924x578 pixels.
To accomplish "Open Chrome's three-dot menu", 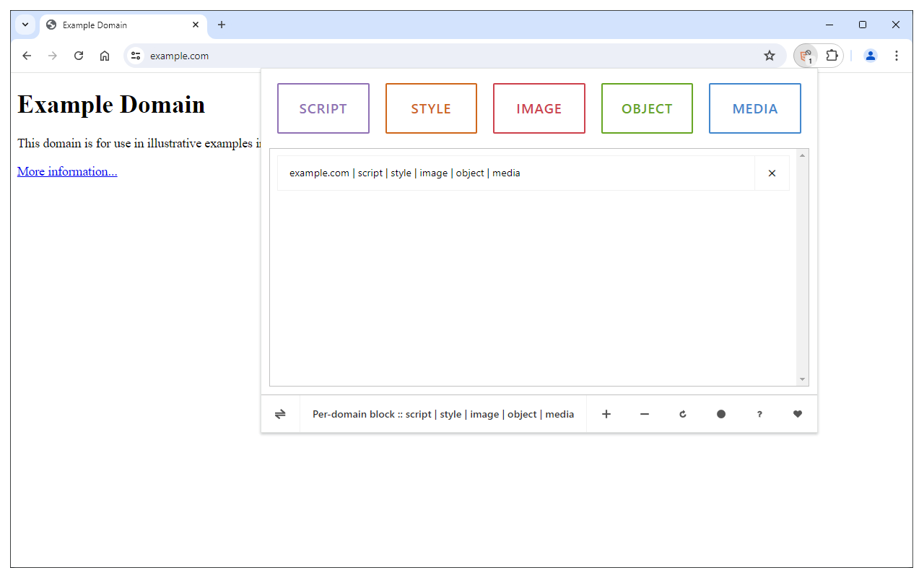I will [897, 56].
